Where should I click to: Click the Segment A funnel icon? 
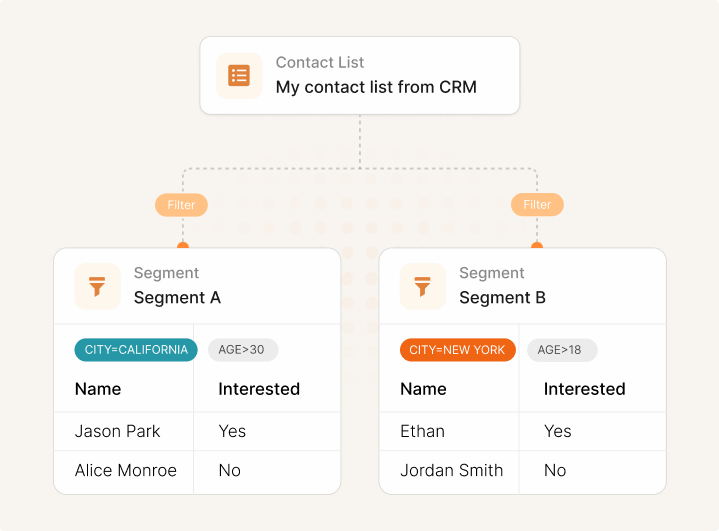[x=97, y=286]
